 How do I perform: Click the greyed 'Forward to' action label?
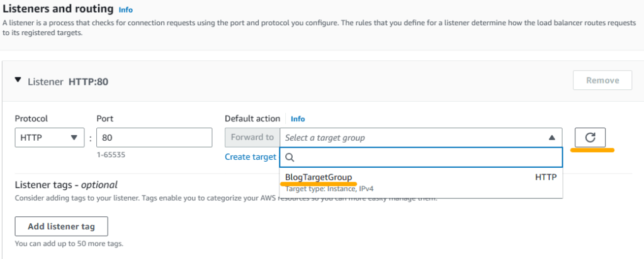pos(252,138)
